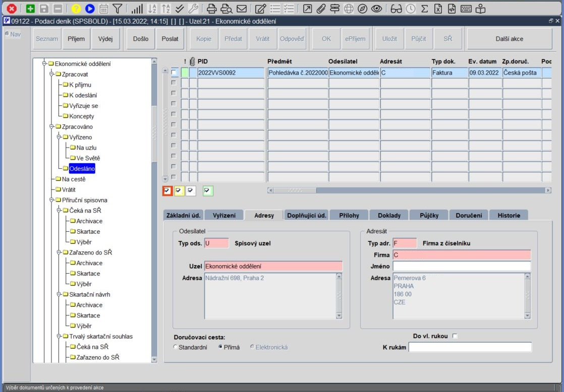Collapse the Zpracovat tree node
Viewport: 564px width, 392px height.
pyautogui.click(x=51, y=75)
